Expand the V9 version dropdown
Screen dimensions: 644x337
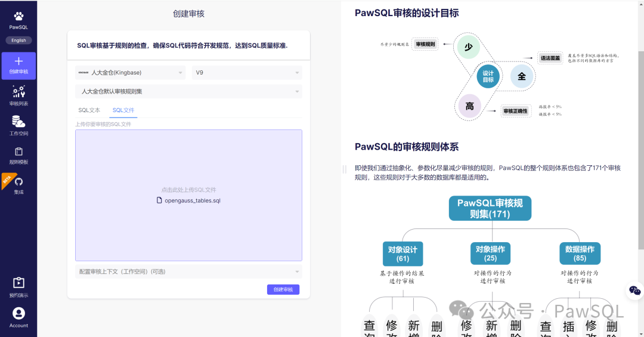coord(247,73)
